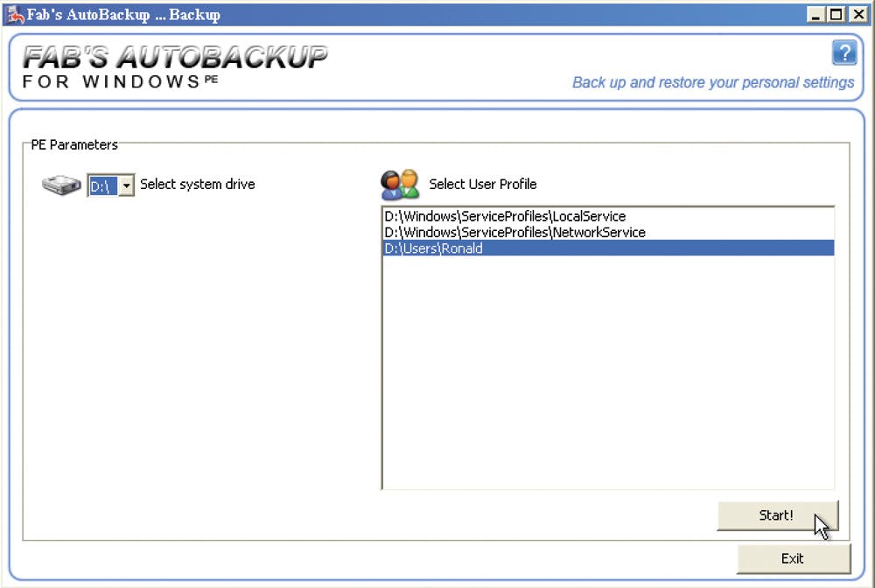The height and width of the screenshot is (588, 875).
Task: Select the D:\Users\Ronald profile
Action: click(608, 248)
